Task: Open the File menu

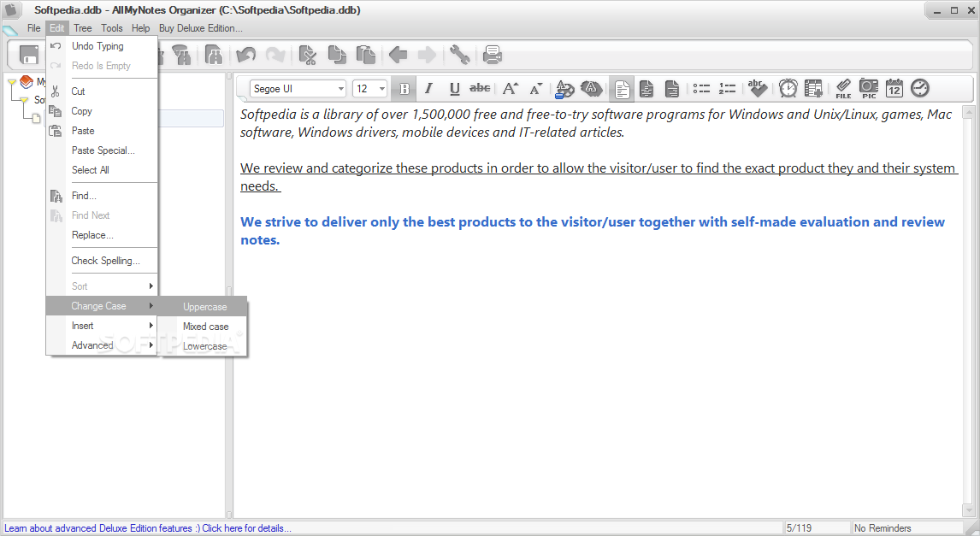Action: (33, 28)
